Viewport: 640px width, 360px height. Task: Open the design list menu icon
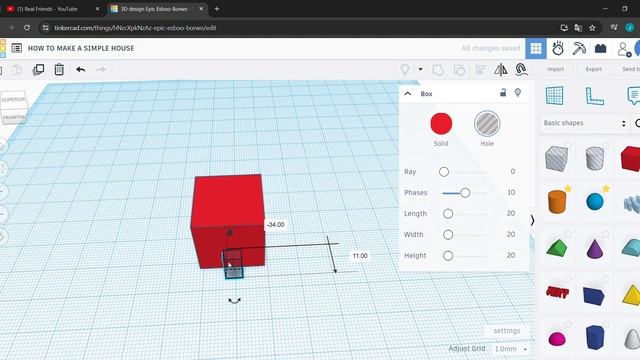tap(17, 48)
